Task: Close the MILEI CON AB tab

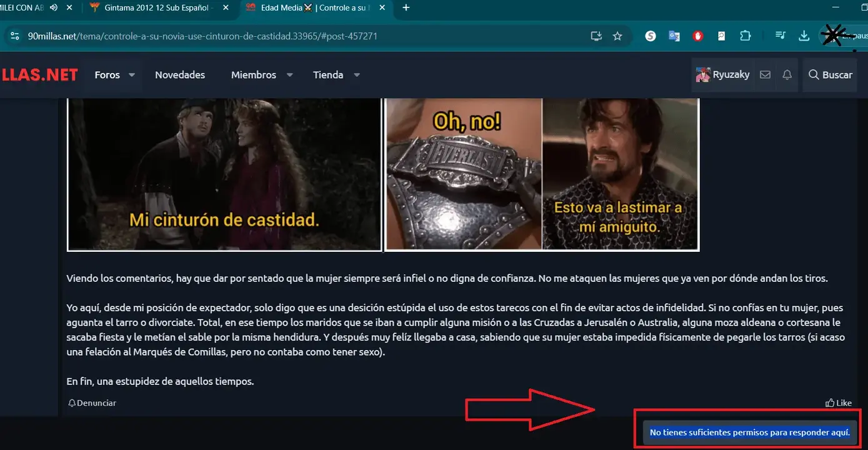Action: point(69,8)
